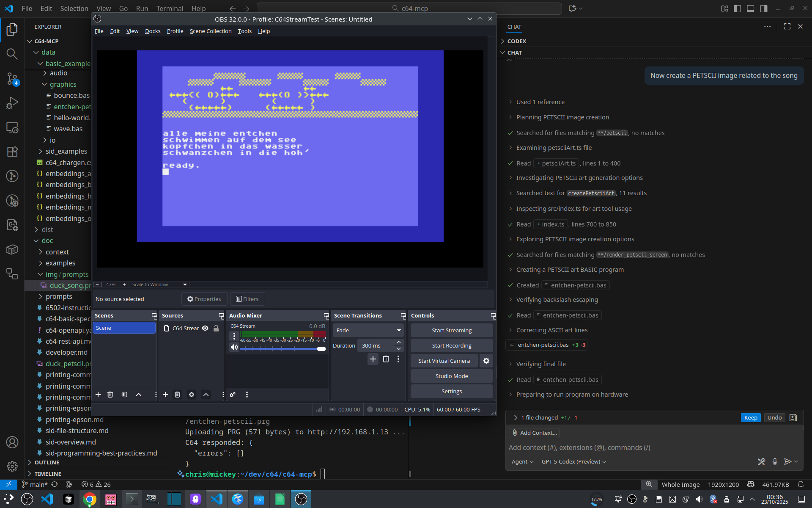
Task: Open source properties gear in Sources dock
Action: click(x=192, y=395)
